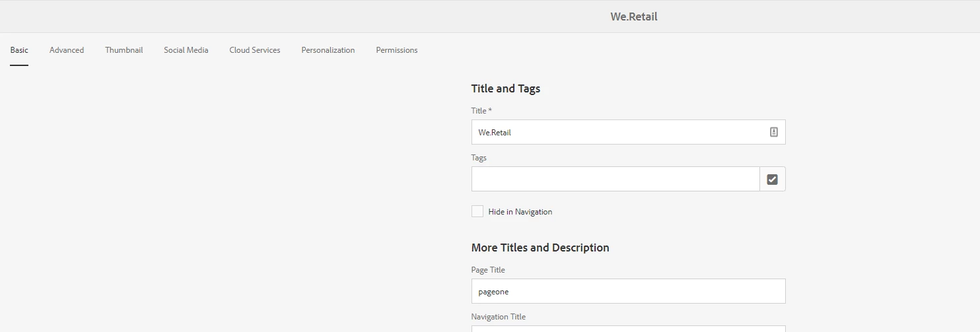Go to the Thumbnail tab
The image size is (980, 332).
124,50
